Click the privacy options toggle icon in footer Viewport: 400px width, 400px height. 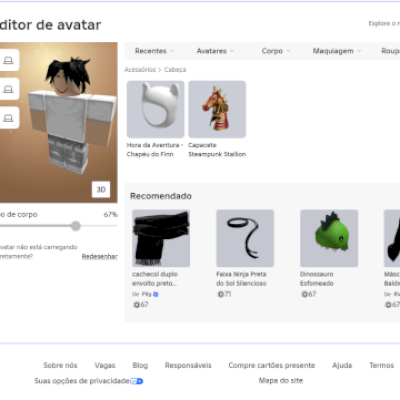[137, 381]
